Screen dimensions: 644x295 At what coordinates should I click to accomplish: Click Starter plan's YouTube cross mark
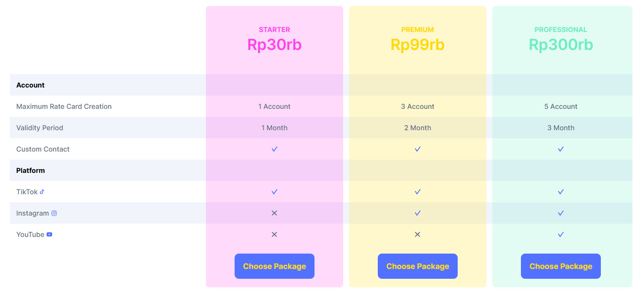coord(274,234)
